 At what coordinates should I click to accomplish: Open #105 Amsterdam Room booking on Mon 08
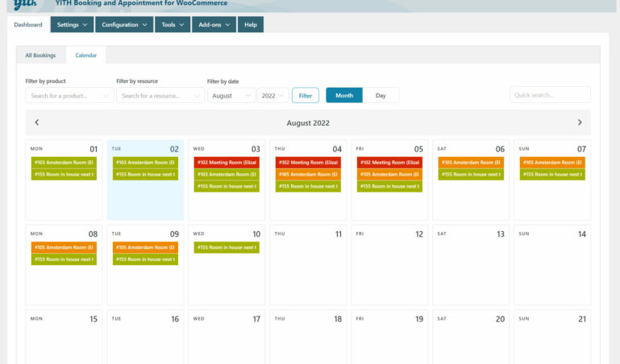click(64, 247)
